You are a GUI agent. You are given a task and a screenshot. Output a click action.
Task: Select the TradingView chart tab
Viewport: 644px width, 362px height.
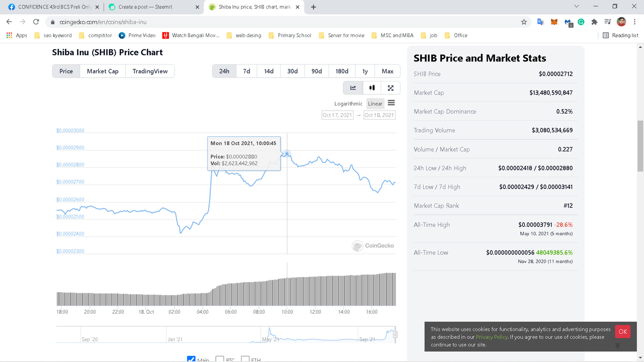coord(150,71)
